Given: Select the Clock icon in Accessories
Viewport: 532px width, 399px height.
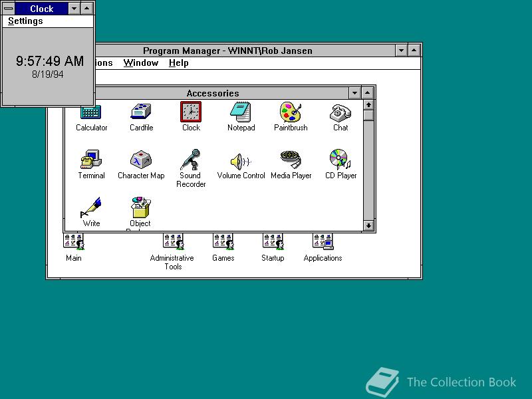Looking at the screenshot, I should tap(191, 112).
